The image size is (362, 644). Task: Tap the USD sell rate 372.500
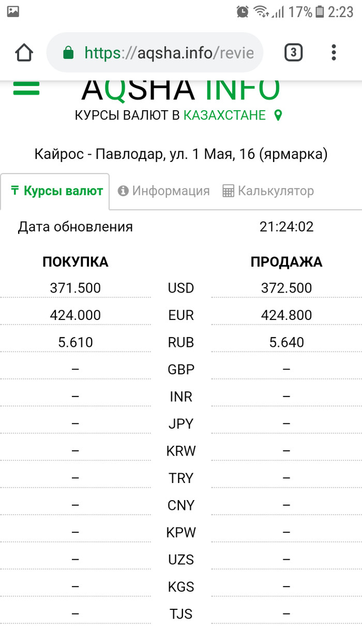(286, 288)
